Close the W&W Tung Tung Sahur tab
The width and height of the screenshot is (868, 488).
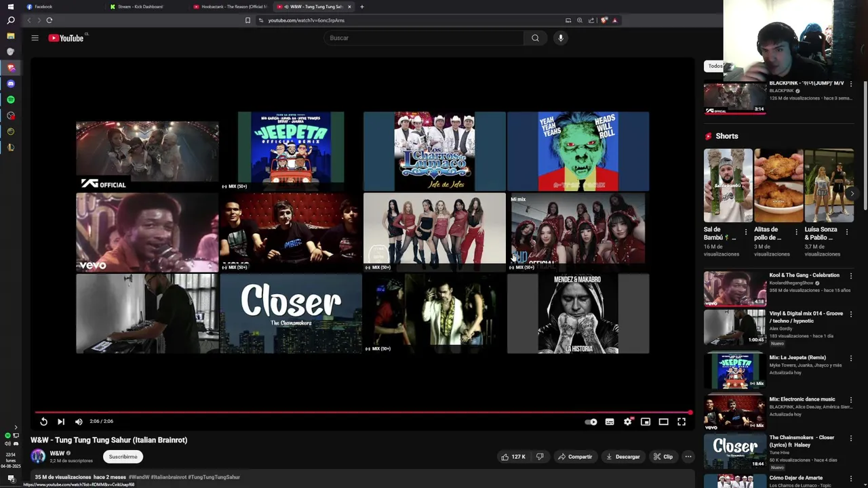[x=350, y=7]
